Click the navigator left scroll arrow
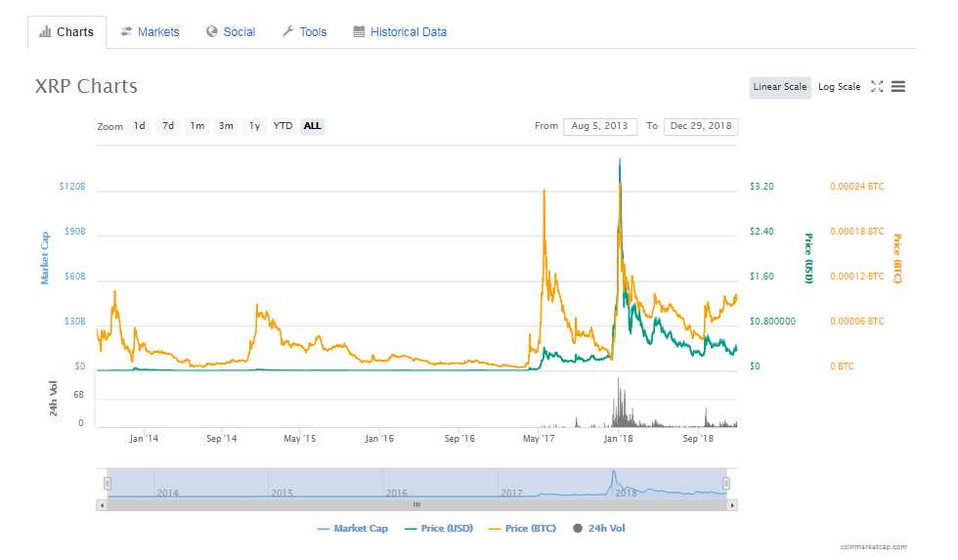Viewport: 958px width, 560px height. (102, 505)
